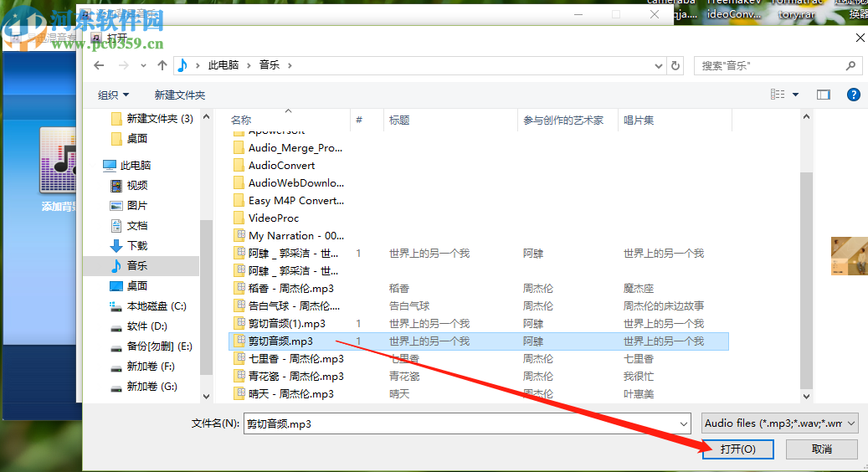
Task: Open the Audio files type filter dropdown
Action: (x=780, y=423)
